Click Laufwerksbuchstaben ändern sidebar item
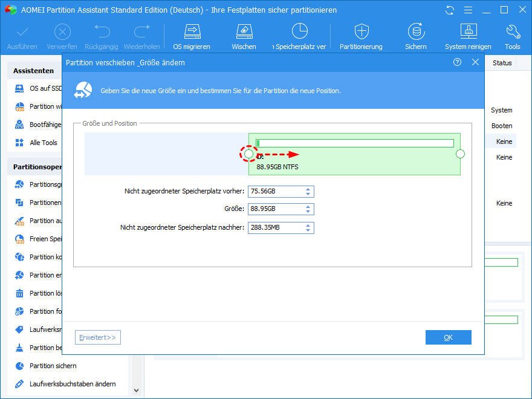 (x=65, y=384)
